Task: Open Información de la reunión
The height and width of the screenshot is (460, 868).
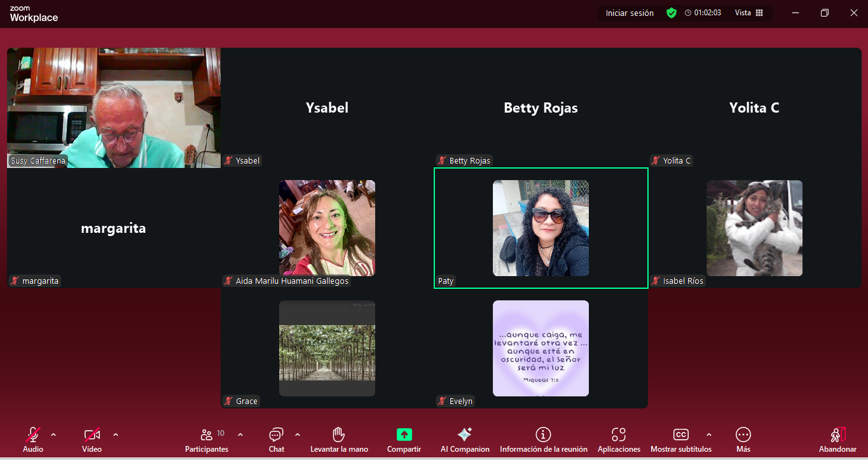Action: pyautogui.click(x=544, y=440)
